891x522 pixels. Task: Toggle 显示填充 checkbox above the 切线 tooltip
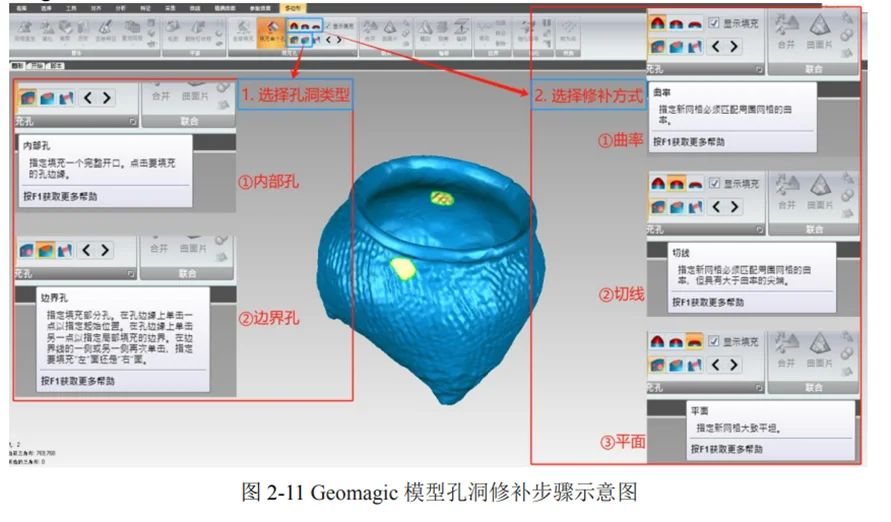[714, 183]
